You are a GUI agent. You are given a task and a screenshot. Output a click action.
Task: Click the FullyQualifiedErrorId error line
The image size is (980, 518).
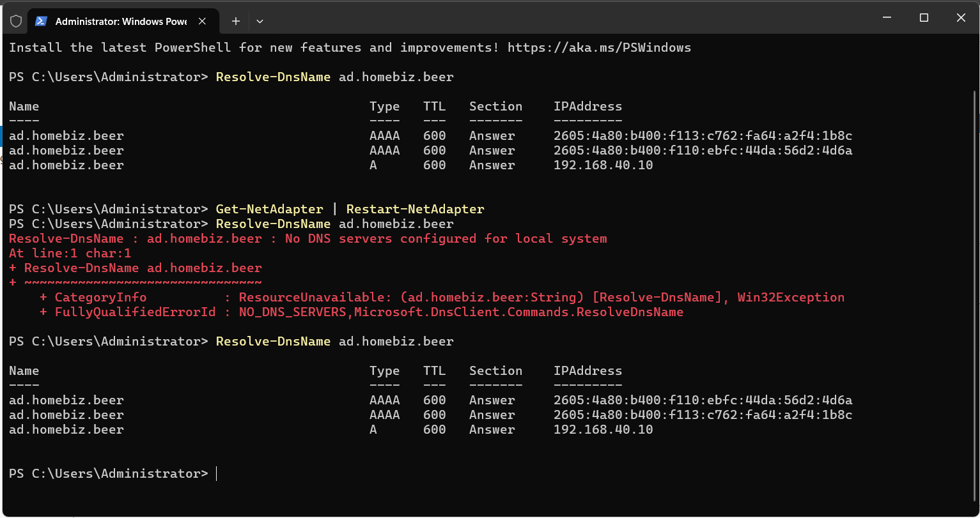click(x=361, y=312)
